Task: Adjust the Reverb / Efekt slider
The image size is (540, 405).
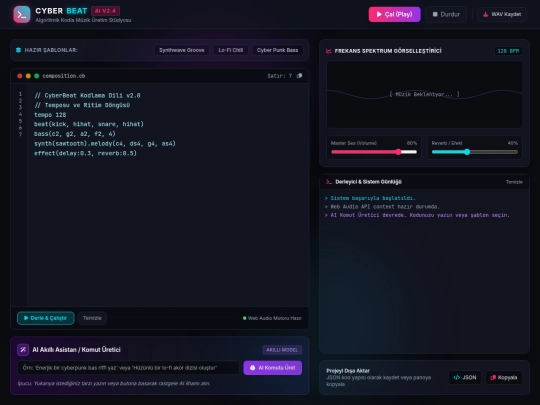Action: (475, 152)
